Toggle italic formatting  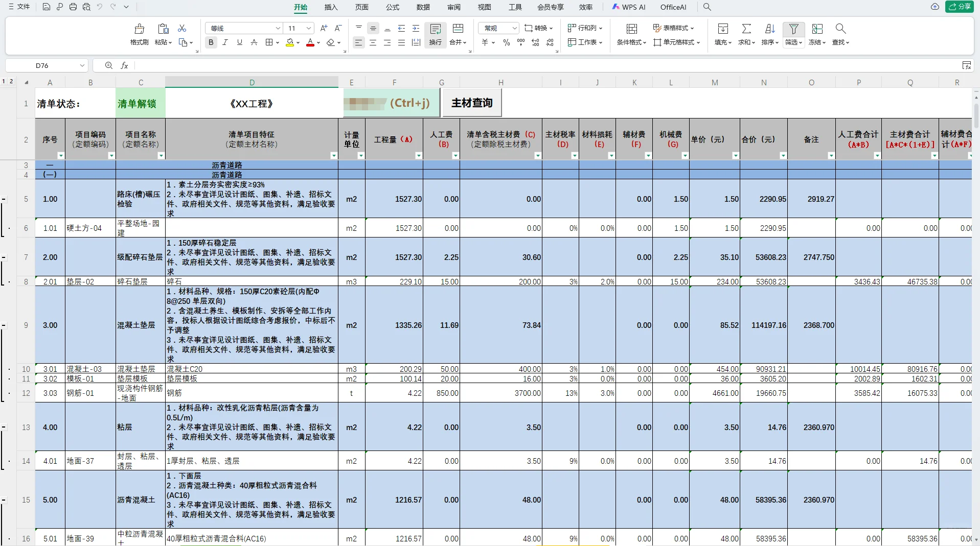point(225,42)
